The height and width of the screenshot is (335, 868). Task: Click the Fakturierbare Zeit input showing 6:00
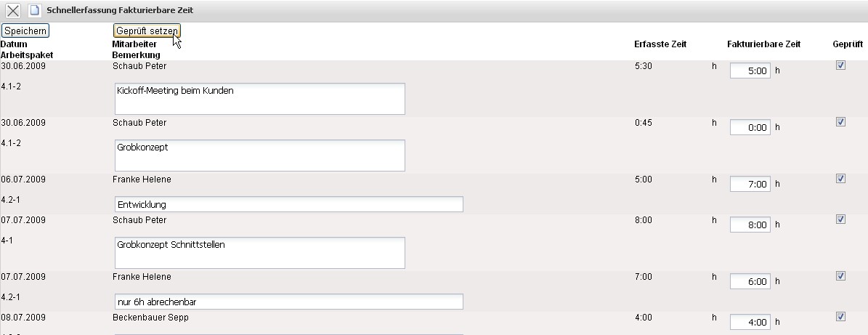tap(750, 282)
